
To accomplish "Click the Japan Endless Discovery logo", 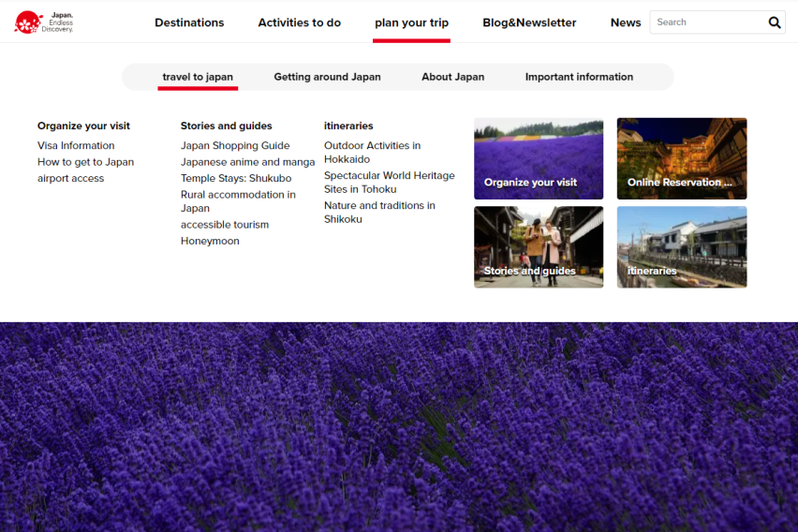I will (44, 22).
